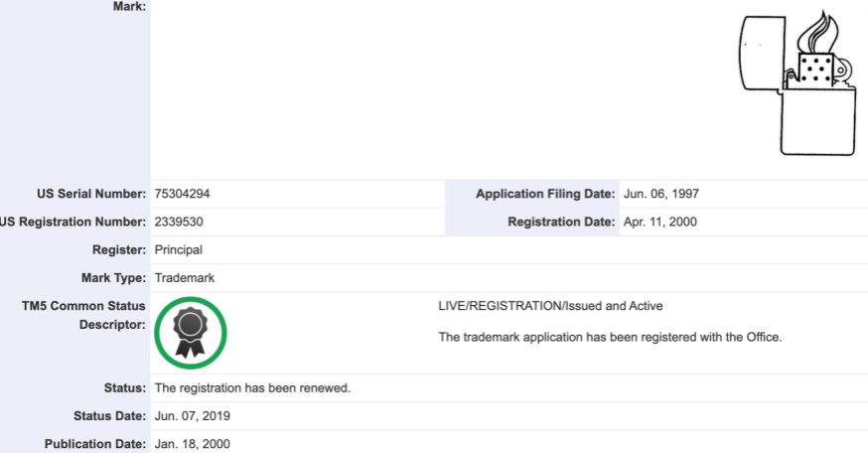This screenshot has height=453, width=868.
Task: Click the Mark Type value Trademark
Action: click(x=185, y=278)
